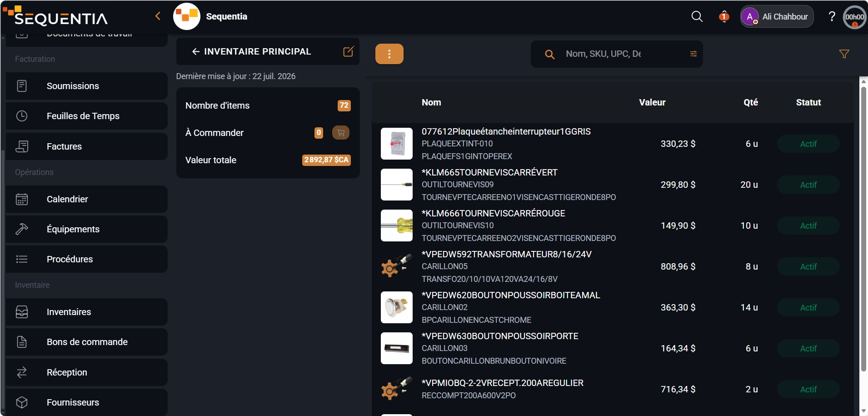Open thumbnail of KLM665 green screwdriver

pyautogui.click(x=397, y=185)
